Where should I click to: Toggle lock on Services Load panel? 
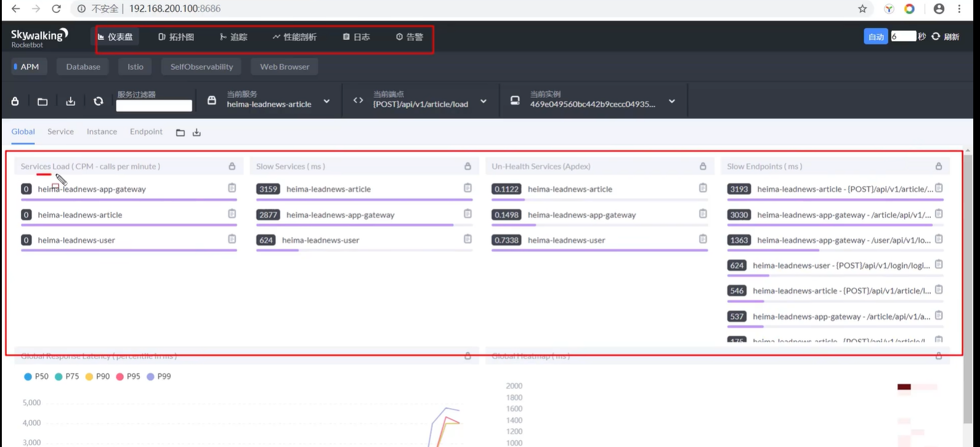pos(232,166)
